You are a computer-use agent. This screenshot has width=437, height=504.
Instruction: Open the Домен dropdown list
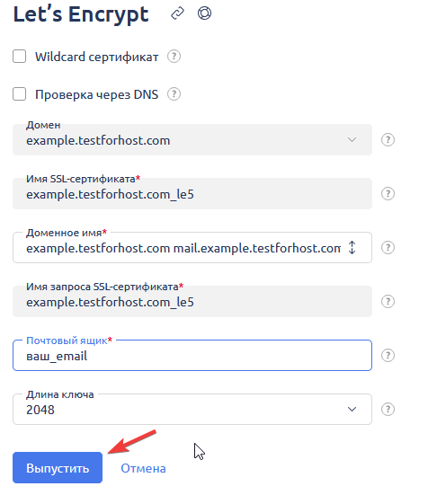click(x=192, y=140)
